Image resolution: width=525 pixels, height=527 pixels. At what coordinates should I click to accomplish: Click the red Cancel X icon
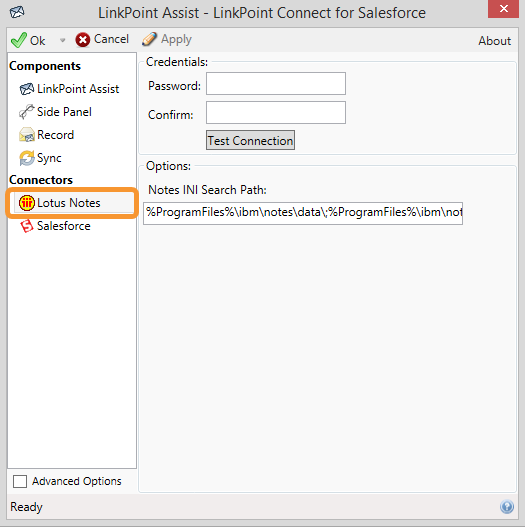(x=83, y=40)
